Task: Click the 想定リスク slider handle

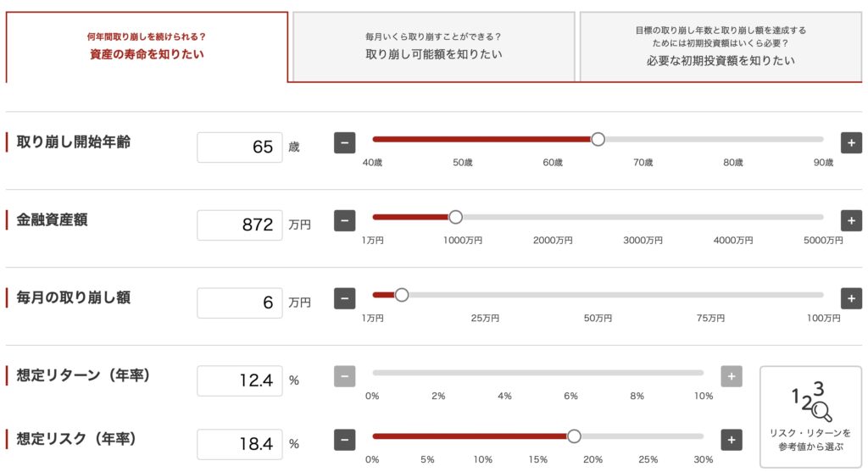Action: (x=574, y=436)
